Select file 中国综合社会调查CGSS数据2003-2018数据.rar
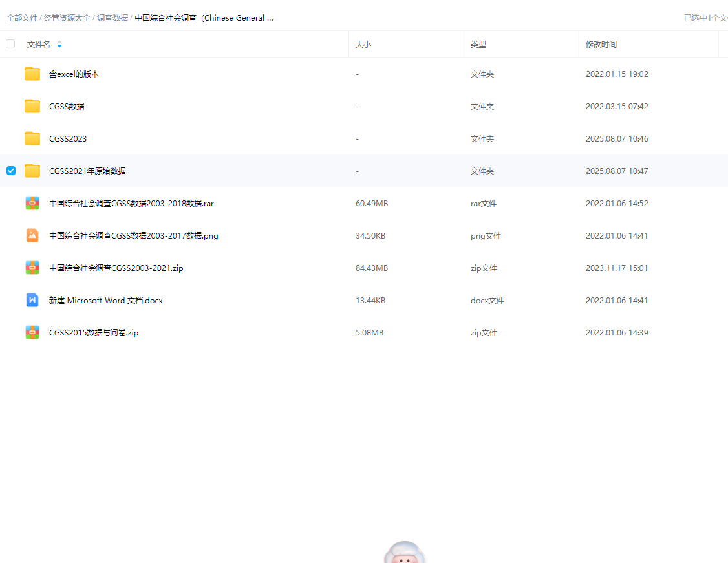728x563 pixels. pos(131,204)
